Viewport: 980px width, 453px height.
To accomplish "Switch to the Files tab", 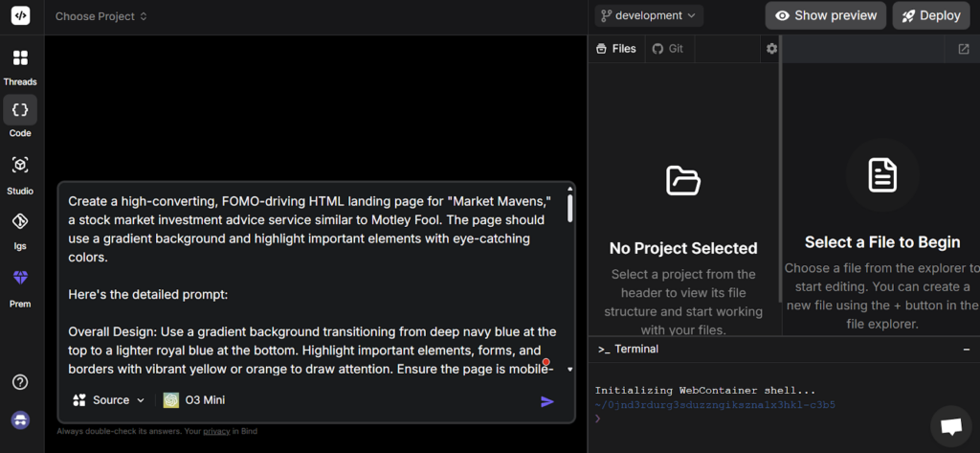I will [x=616, y=49].
